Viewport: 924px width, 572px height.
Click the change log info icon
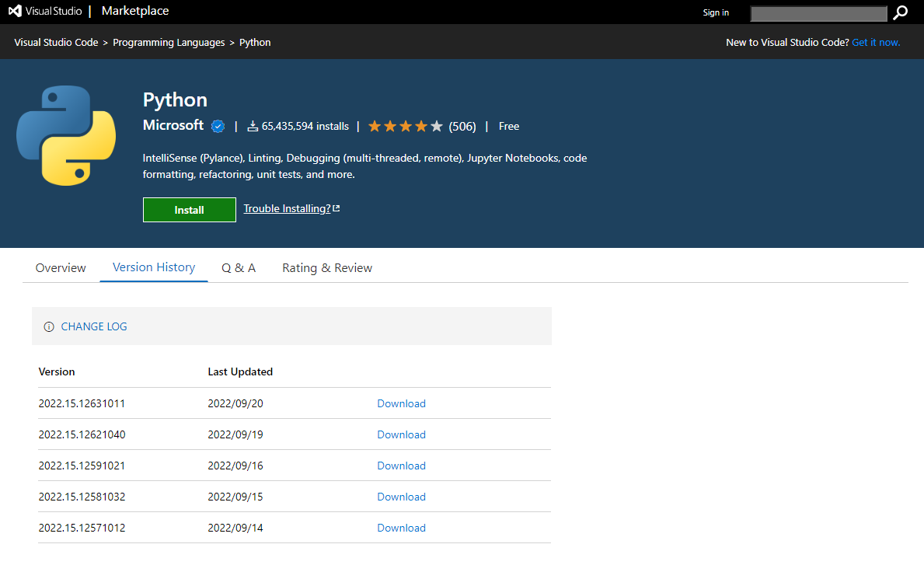coord(49,327)
